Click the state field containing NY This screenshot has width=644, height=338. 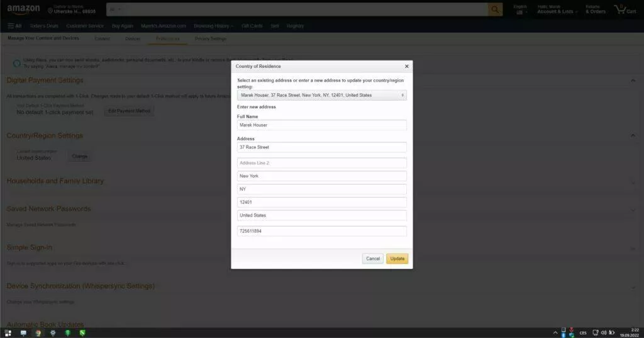tap(321, 189)
